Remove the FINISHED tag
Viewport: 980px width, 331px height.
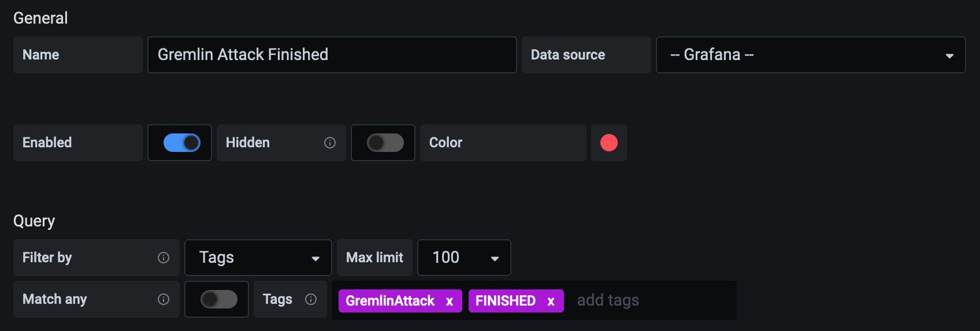[551, 301]
